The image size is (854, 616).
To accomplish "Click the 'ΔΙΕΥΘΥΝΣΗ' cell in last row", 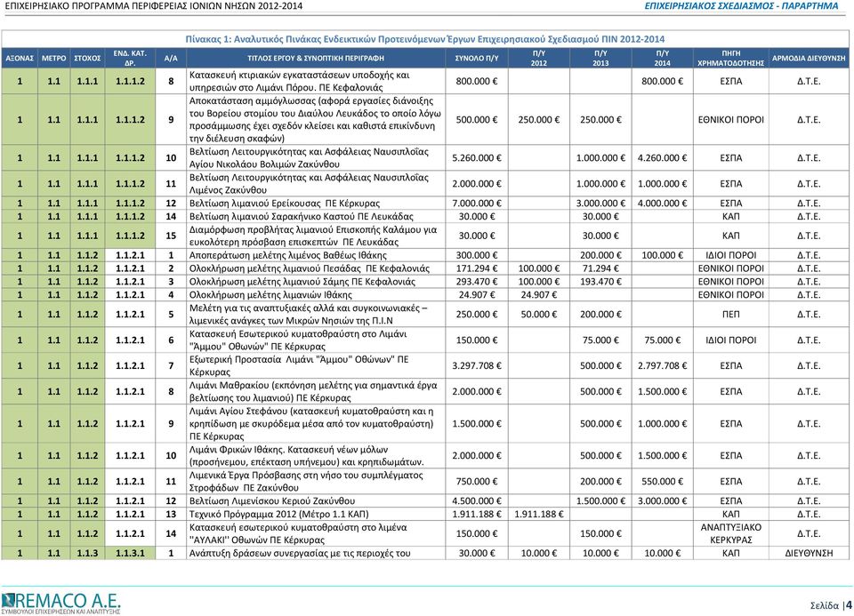I will [x=809, y=554].
